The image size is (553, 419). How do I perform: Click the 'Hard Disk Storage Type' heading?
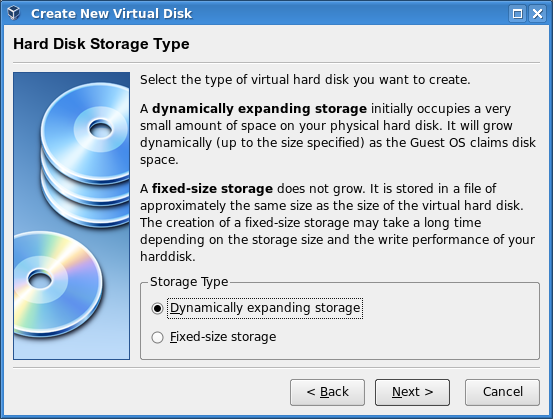tap(101, 44)
